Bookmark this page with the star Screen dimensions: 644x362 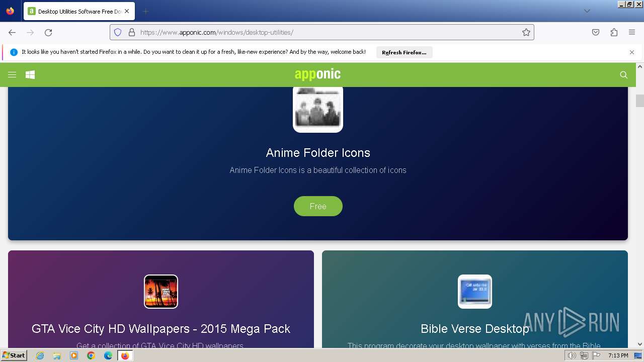pyautogui.click(x=526, y=32)
